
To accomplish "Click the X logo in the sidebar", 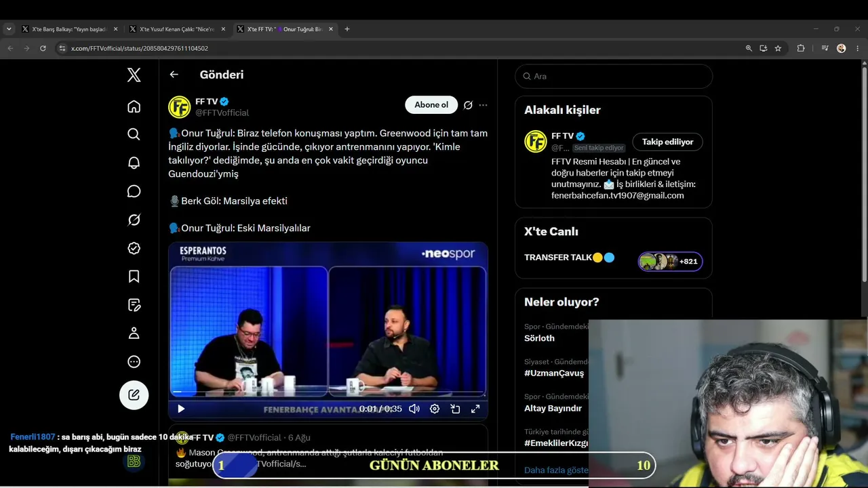I will click(x=134, y=75).
